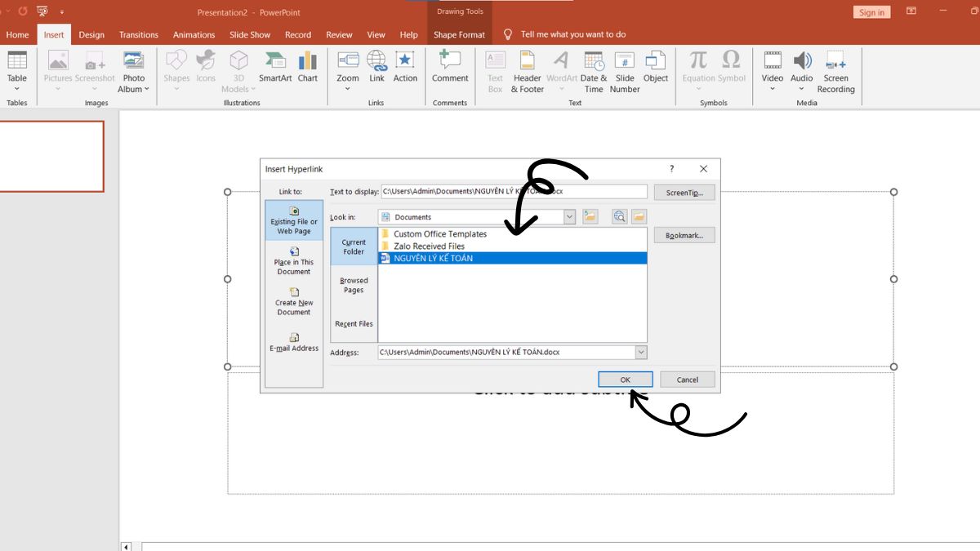Click the Bookmark button
980x551 pixels.
point(684,235)
